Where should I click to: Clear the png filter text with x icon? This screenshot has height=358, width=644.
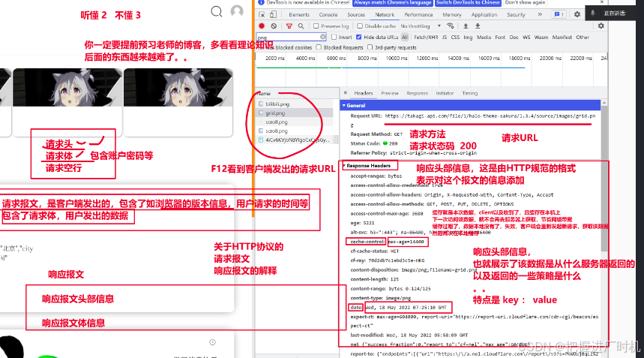[x=323, y=37]
